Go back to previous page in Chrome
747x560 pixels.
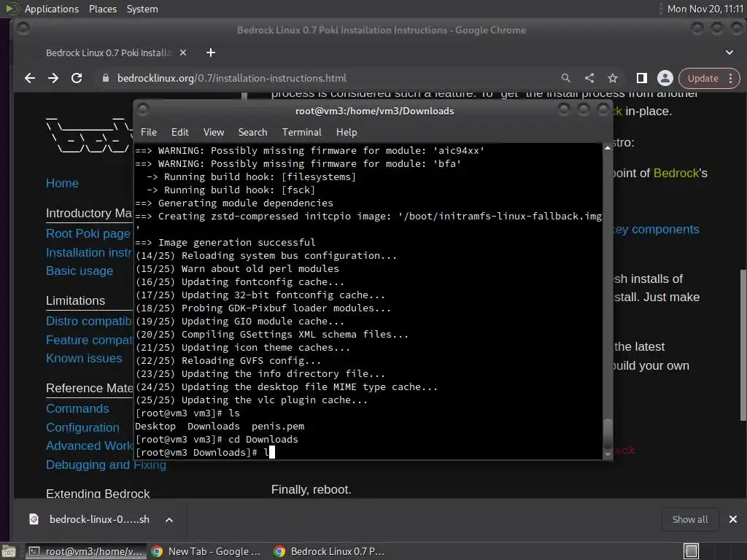(29, 78)
